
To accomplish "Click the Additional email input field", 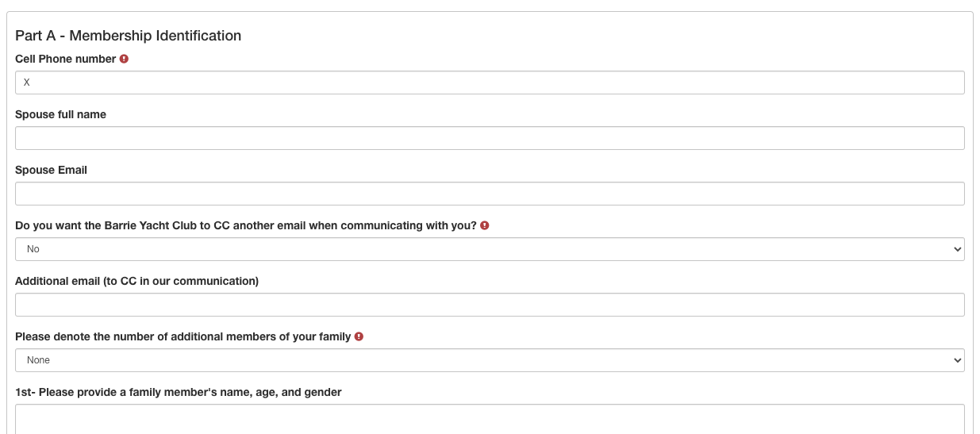I will coord(490,305).
